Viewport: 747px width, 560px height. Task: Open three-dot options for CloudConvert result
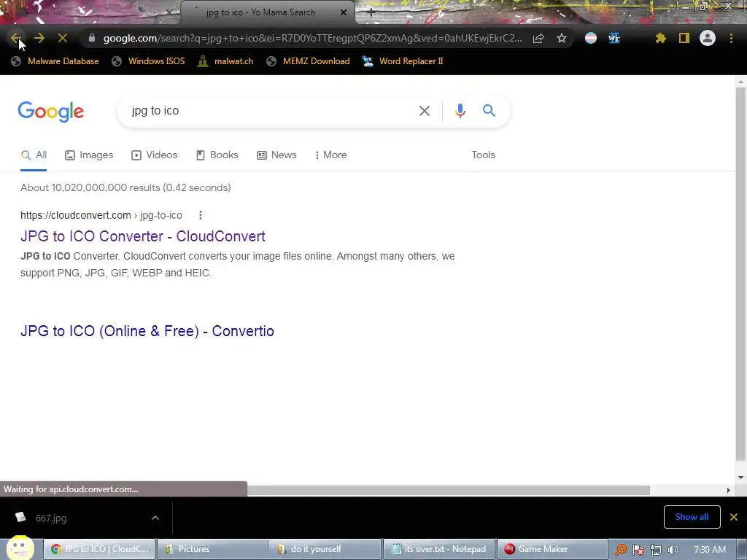(x=201, y=215)
